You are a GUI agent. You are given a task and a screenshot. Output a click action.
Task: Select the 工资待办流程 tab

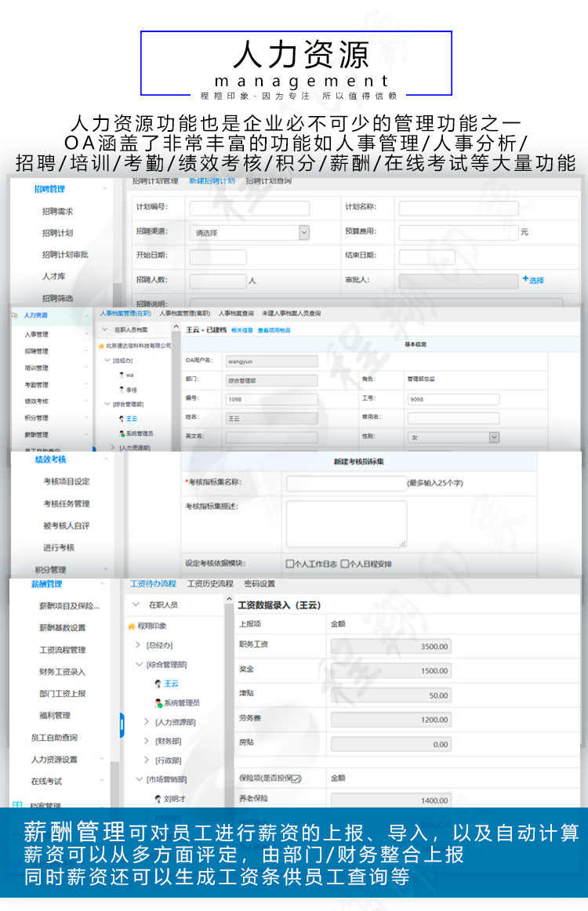click(x=153, y=584)
